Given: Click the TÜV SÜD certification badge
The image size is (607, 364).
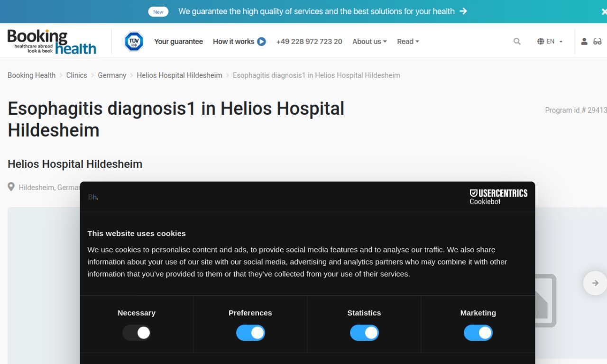Looking at the screenshot, I should (134, 42).
